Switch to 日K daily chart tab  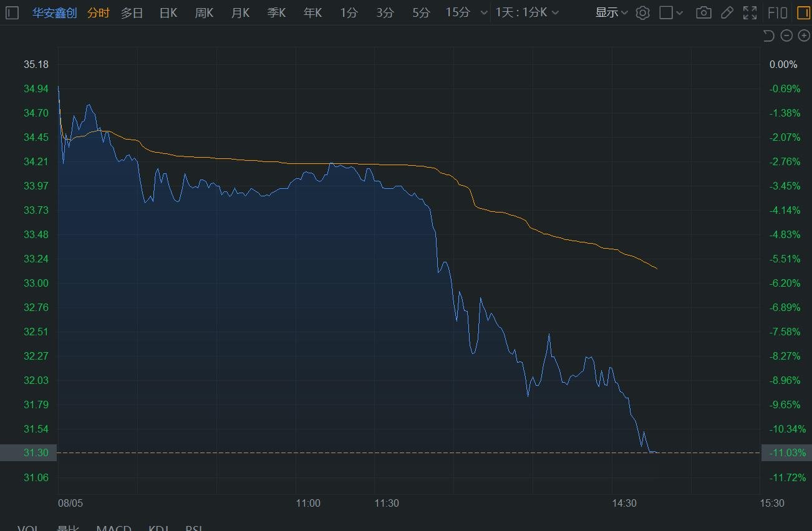168,12
